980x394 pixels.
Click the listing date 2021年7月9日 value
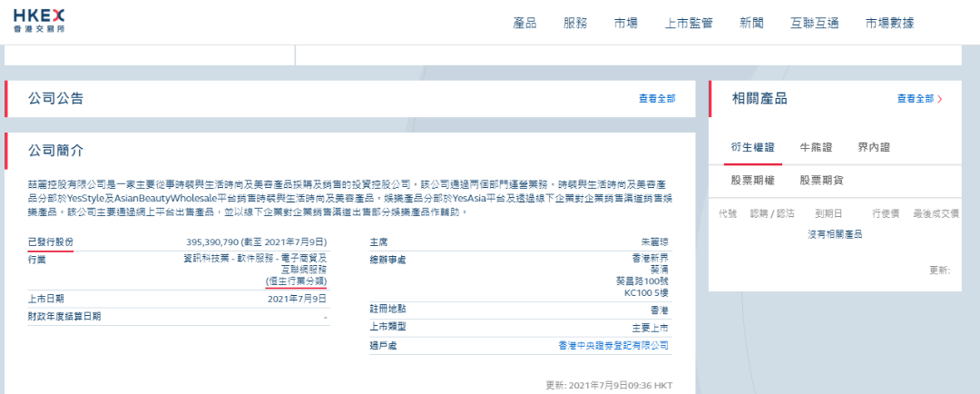tap(297, 299)
